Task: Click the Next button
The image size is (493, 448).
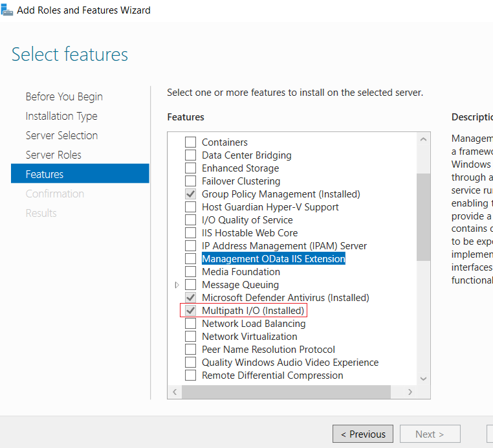Action: 430,434
